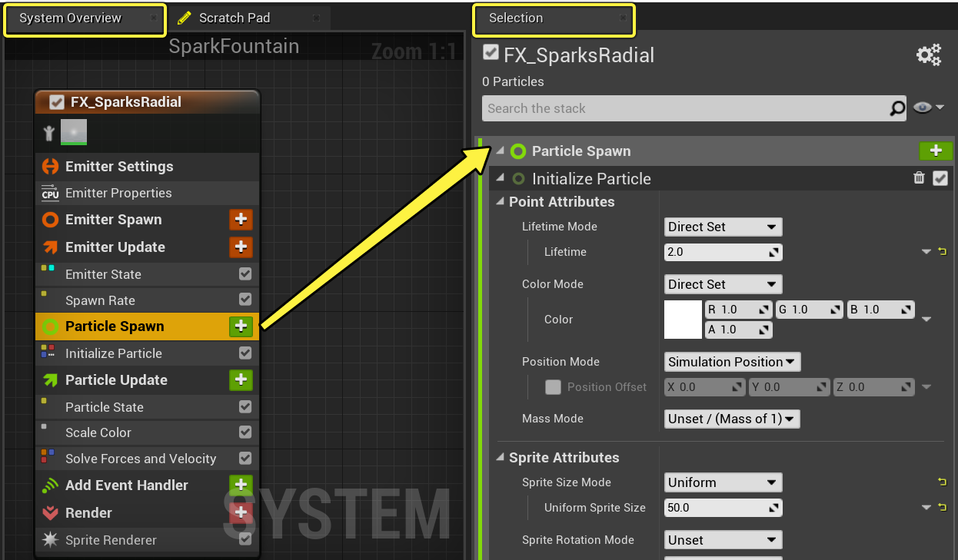This screenshot has width=958, height=560.
Task: Delete the Initialize Particle module with the trash icon
Action: pyautogui.click(x=919, y=178)
